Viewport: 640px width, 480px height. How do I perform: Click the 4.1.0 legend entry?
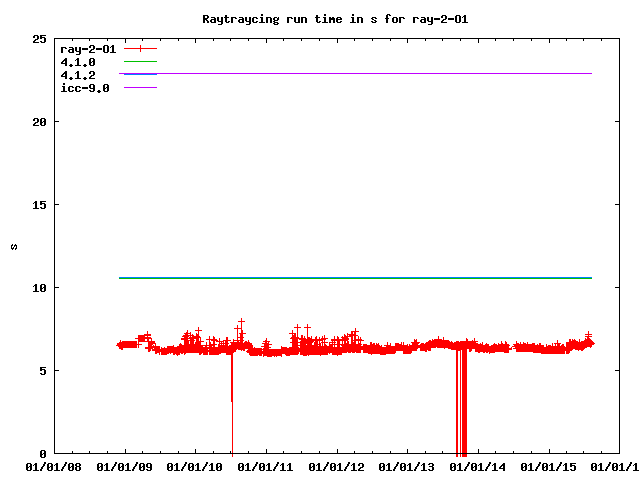77,61
